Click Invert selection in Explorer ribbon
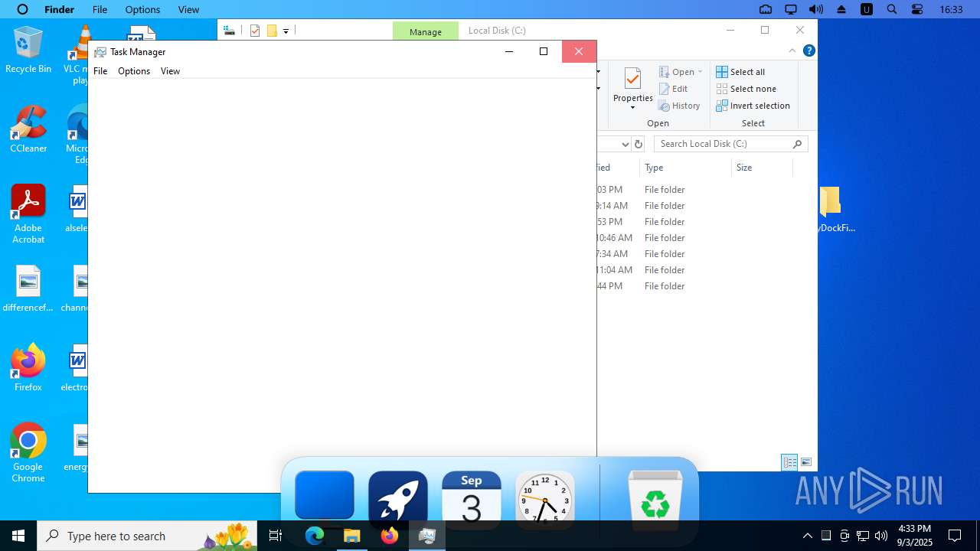Screen dimensions: 980x551 (753, 106)
